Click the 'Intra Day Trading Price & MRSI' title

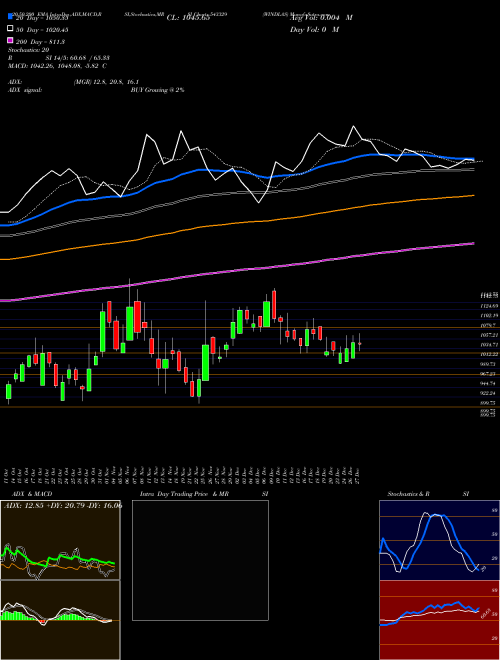click(204, 494)
